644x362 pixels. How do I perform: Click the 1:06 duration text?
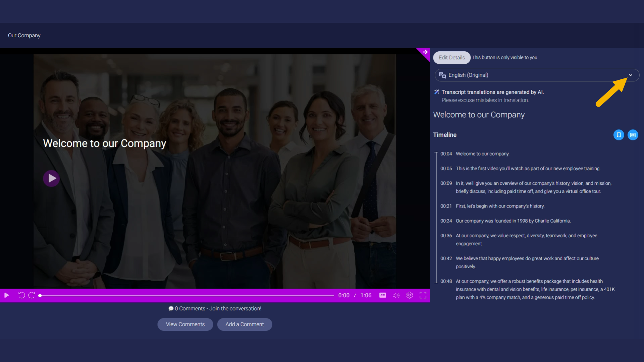(x=366, y=295)
